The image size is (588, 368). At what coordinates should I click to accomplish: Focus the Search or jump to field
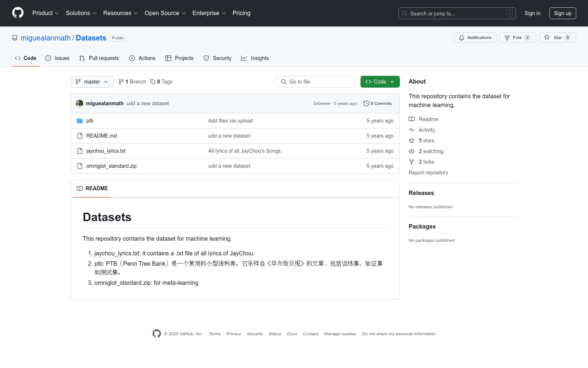[x=457, y=13]
